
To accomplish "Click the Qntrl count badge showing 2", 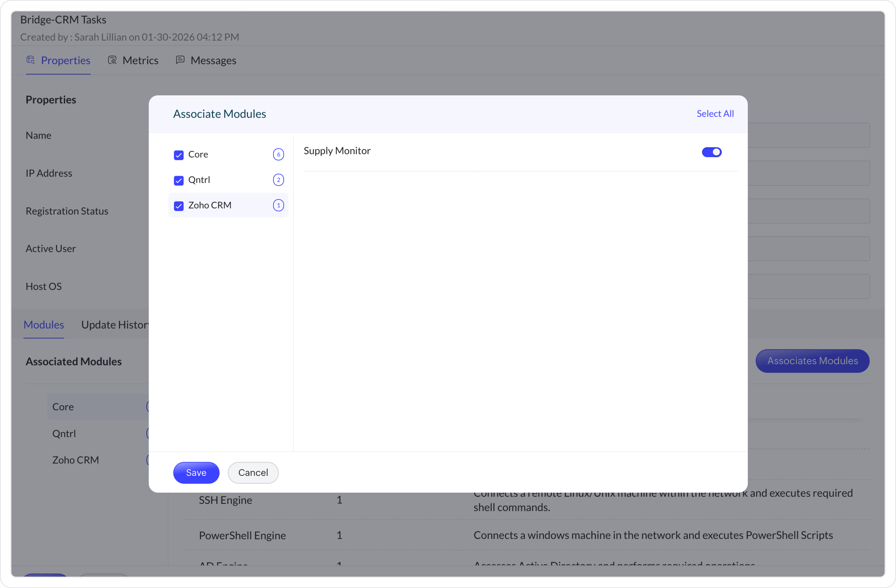I will click(278, 180).
